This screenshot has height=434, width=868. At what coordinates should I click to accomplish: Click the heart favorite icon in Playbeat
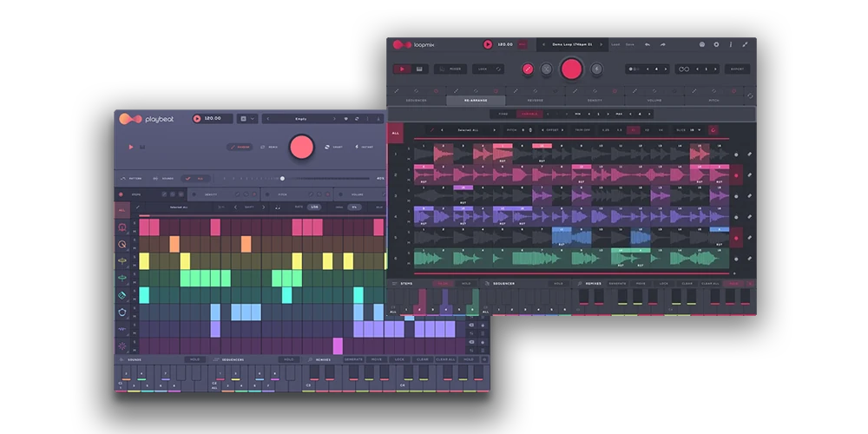coord(346,118)
